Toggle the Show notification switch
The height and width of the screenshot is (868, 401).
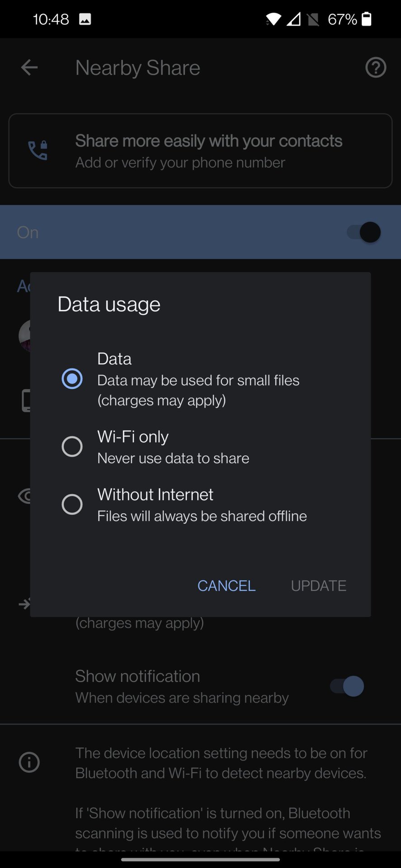point(347,686)
